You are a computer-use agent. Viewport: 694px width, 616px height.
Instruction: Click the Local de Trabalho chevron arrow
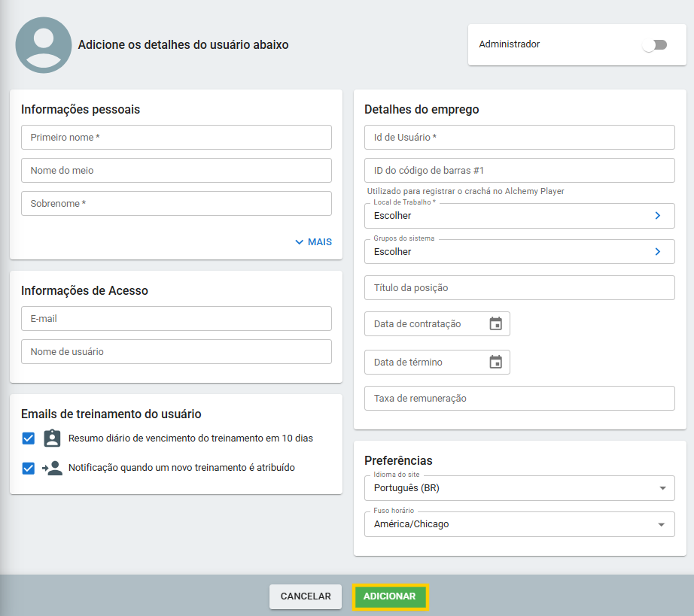click(x=657, y=216)
